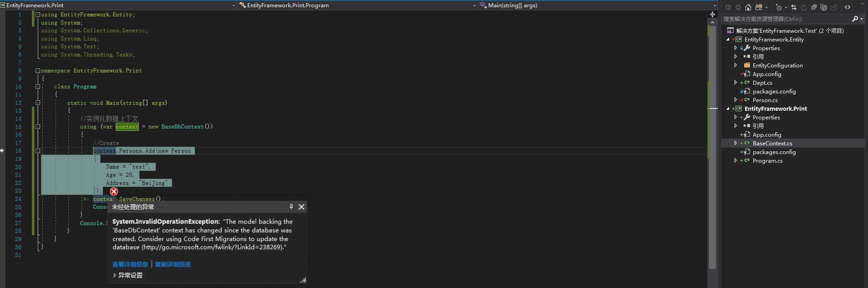Select BaseContext.cs in Solution Explorer

pos(772,143)
